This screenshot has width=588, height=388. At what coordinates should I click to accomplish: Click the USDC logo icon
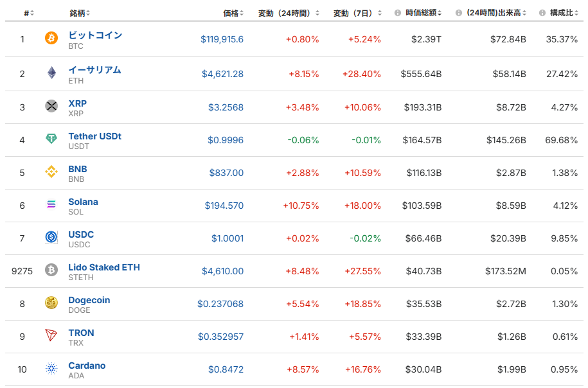tap(51, 237)
